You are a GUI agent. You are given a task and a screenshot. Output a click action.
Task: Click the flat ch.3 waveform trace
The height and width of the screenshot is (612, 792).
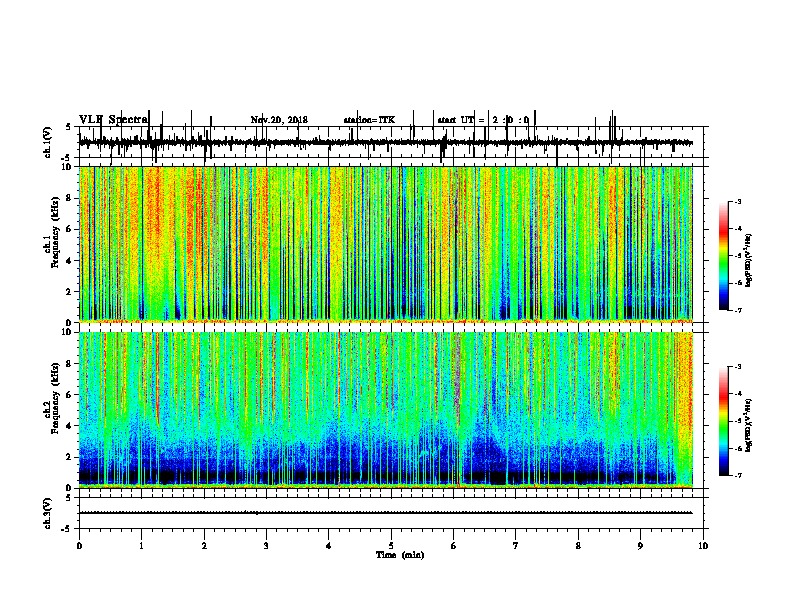tap(385, 513)
